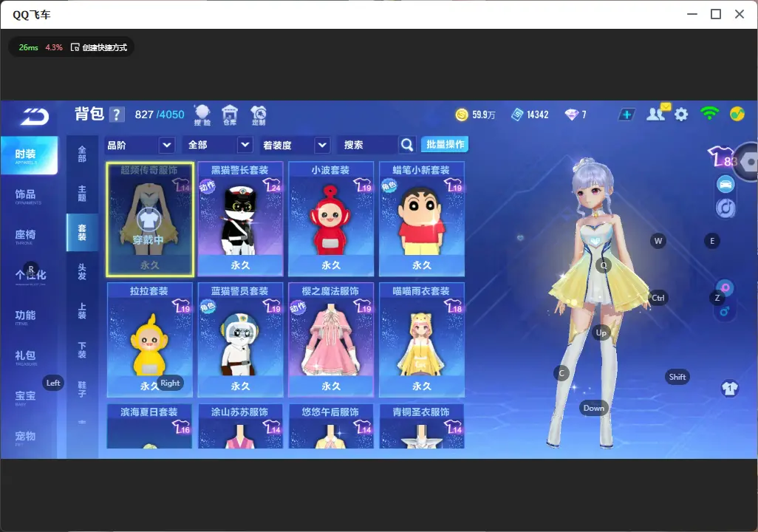The width and height of the screenshot is (758, 532).
Task: Select the 蓝猫警员套装 outfit card
Action: [240, 340]
